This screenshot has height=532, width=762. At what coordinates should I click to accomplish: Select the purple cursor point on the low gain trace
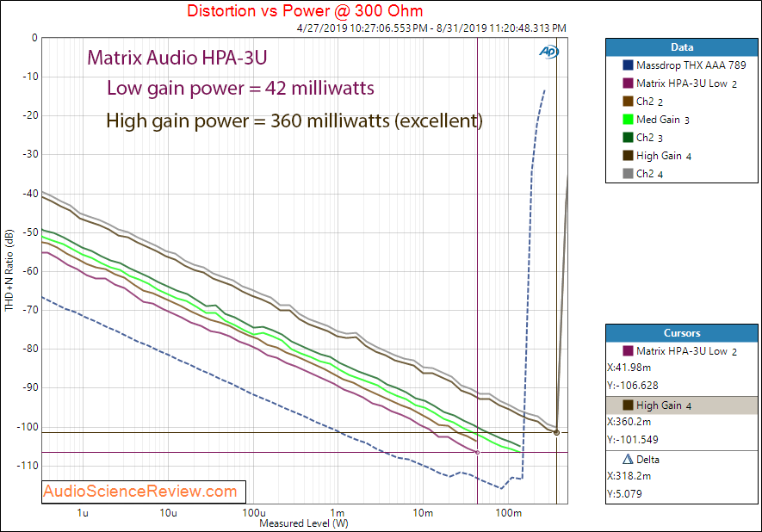pos(477,452)
